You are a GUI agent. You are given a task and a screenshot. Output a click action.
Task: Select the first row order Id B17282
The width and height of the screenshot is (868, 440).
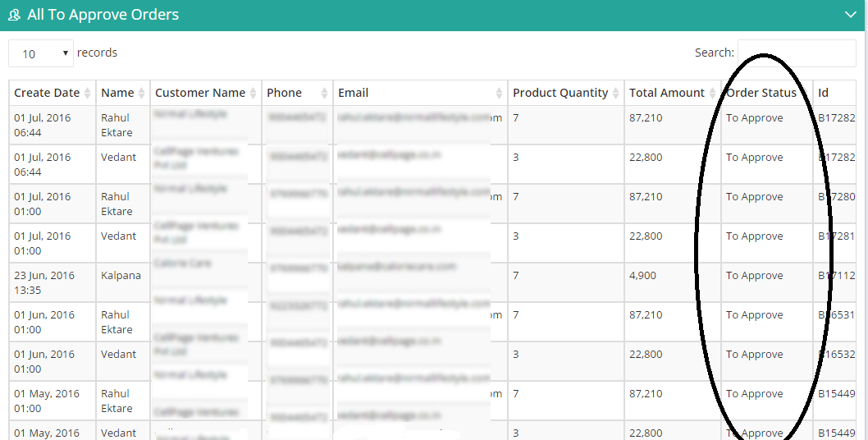837,118
